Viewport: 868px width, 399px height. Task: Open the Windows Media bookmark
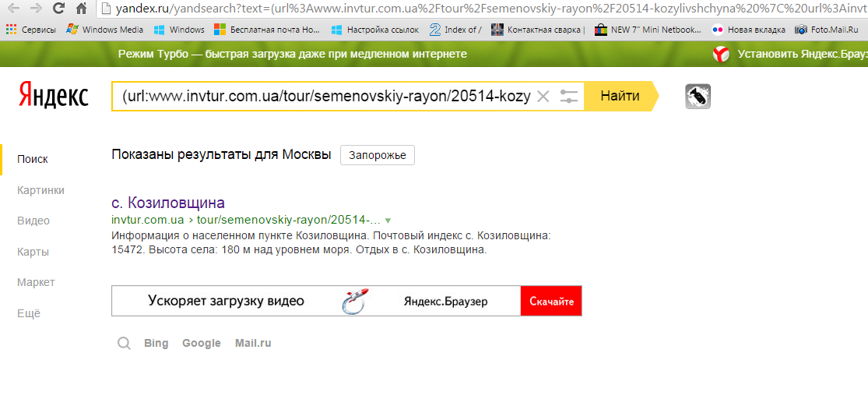click(x=104, y=30)
